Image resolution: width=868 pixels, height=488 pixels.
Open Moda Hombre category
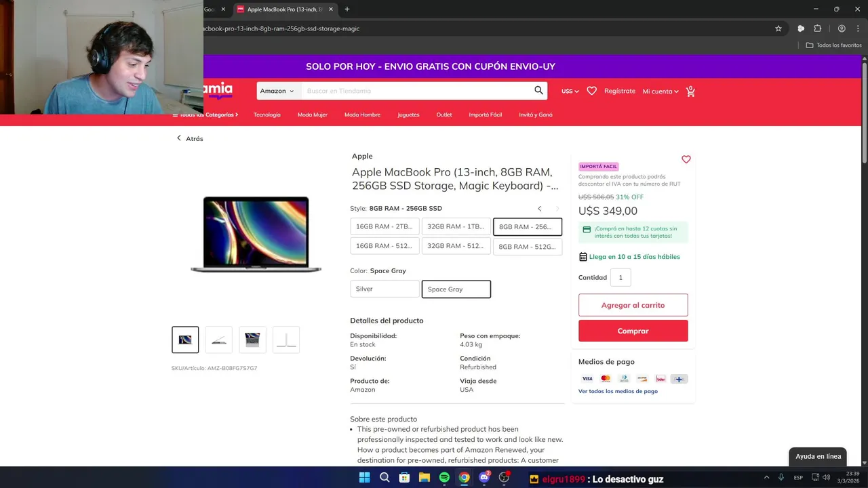[362, 115]
